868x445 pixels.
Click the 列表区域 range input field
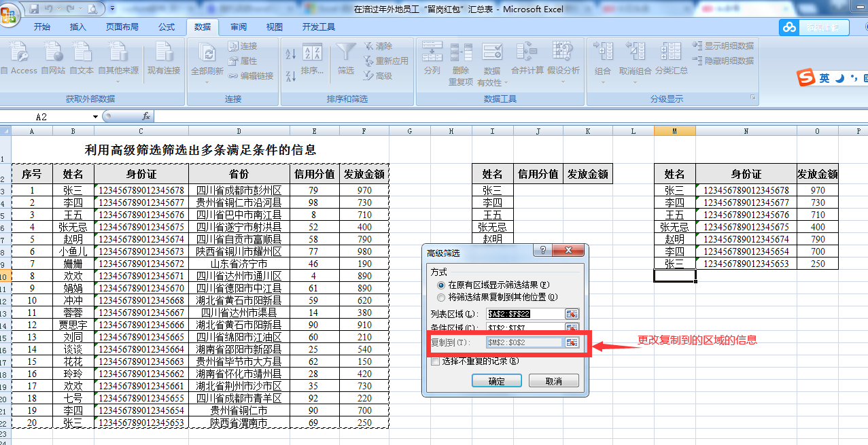[525, 314]
